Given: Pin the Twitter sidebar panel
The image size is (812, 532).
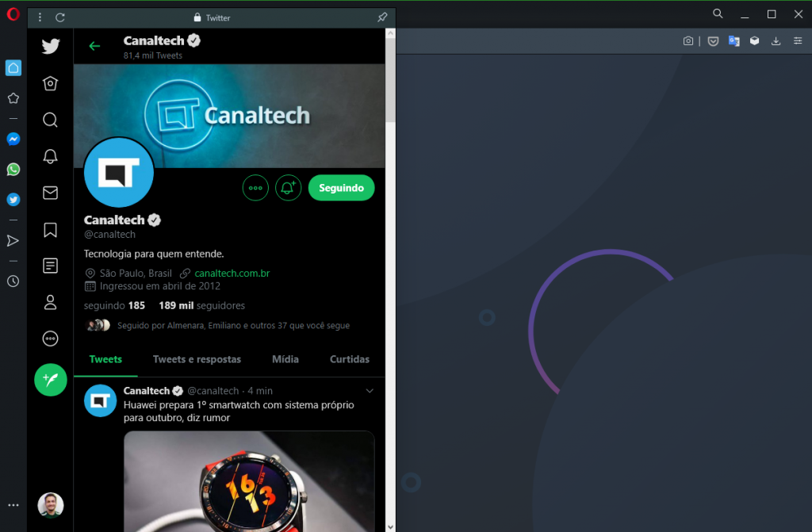Looking at the screenshot, I should pyautogui.click(x=382, y=17).
